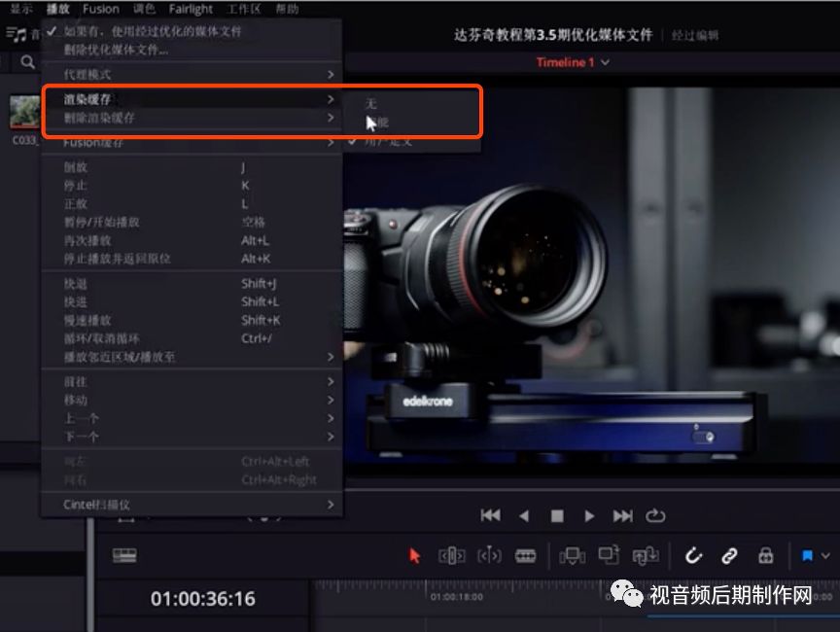Click the Replace Clip icon
Image resolution: width=840 pixels, height=632 pixels.
click(x=646, y=555)
